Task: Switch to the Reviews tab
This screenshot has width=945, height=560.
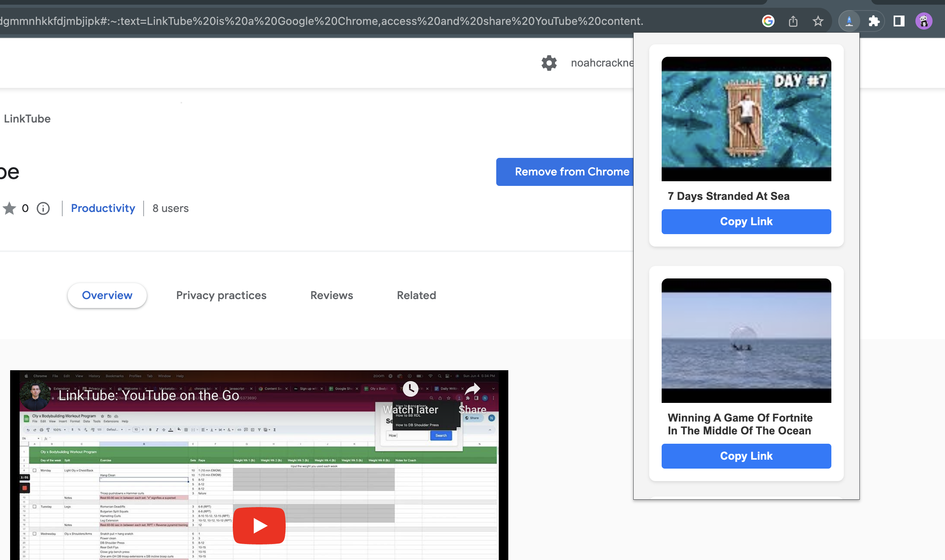Action: (x=332, y=296)
